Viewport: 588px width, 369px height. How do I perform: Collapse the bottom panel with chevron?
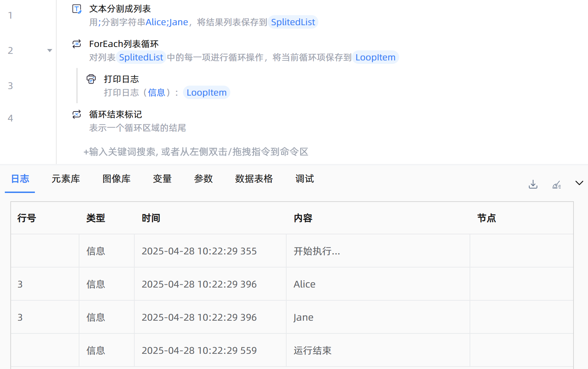pyautogui.click(x=579, y=183)
